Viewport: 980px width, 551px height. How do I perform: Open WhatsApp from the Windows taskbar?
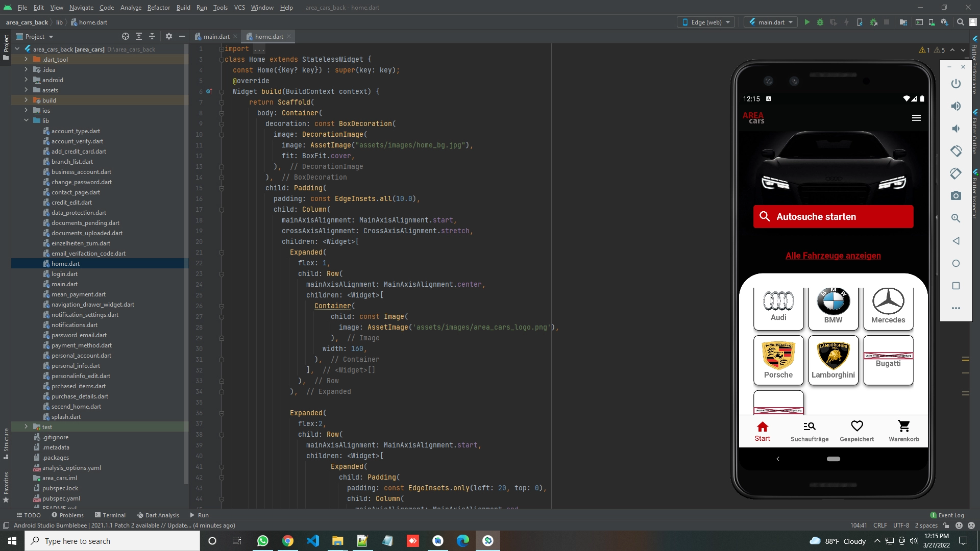pos(263,541)
